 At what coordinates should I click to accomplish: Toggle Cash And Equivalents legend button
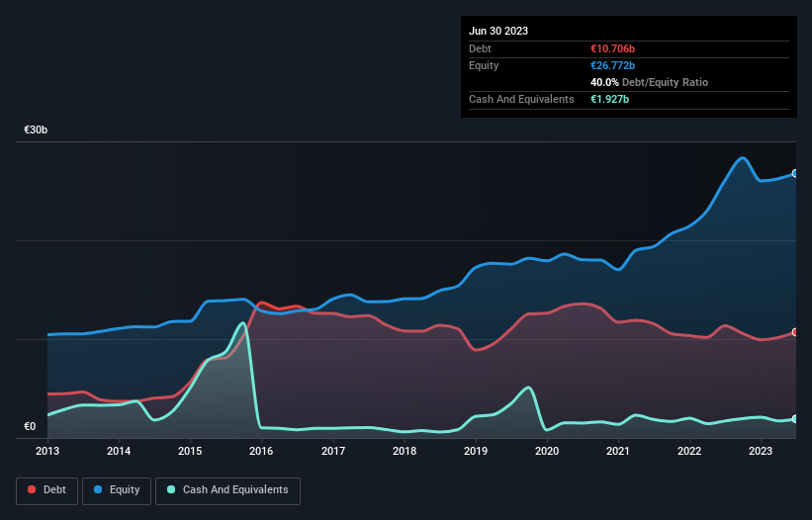(x=227, y=490)
